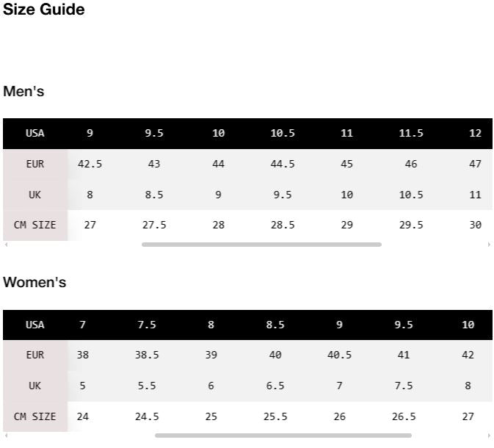Click Women's USA size 8.5 header cell

tap(275, 325)
